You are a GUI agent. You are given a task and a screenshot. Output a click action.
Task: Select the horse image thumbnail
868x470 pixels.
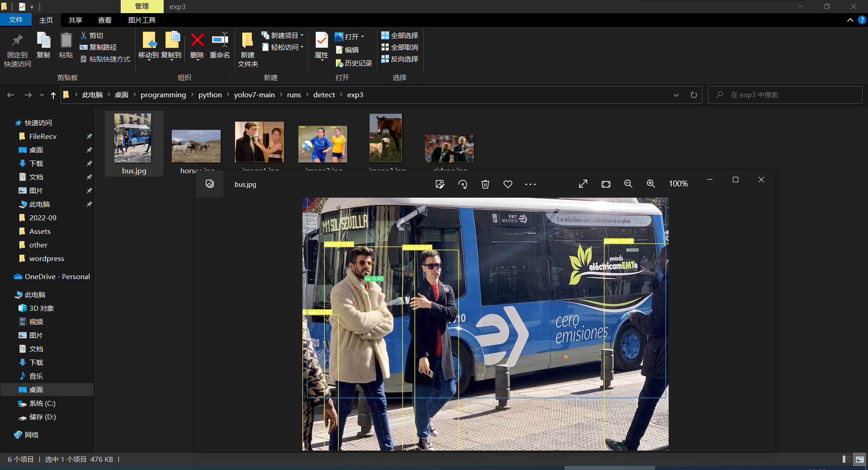tap(196, 146)
